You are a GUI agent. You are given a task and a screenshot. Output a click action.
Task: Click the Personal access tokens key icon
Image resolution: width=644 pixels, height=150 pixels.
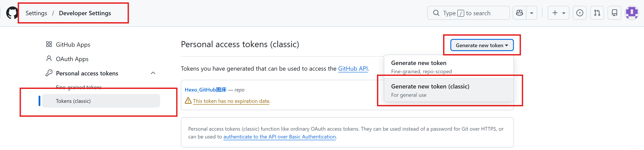coord(49,73)
